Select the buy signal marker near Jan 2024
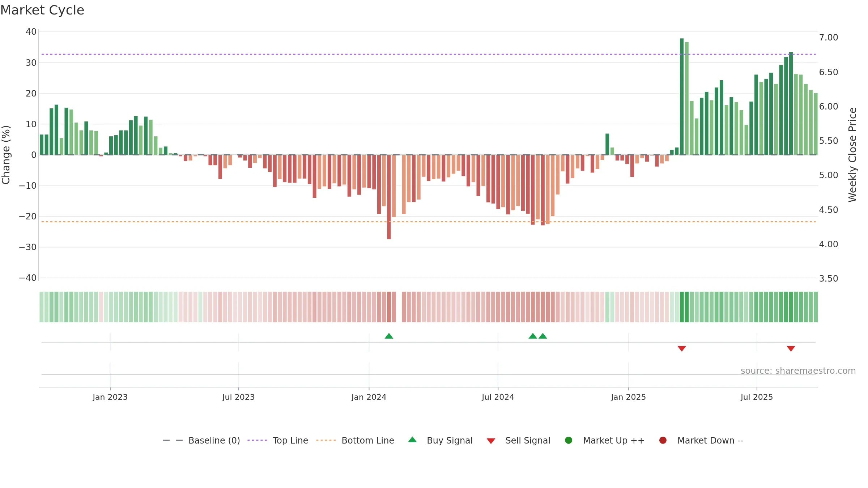 point(389,336)
